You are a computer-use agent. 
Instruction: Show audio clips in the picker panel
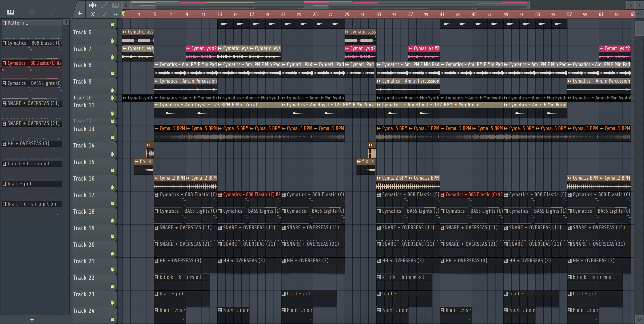click(x=32, y=12)
